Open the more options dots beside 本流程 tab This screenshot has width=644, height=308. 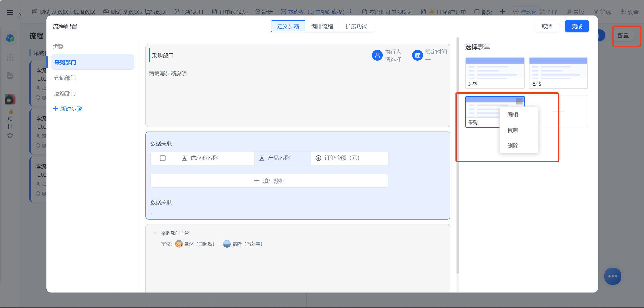click(351, 12)
